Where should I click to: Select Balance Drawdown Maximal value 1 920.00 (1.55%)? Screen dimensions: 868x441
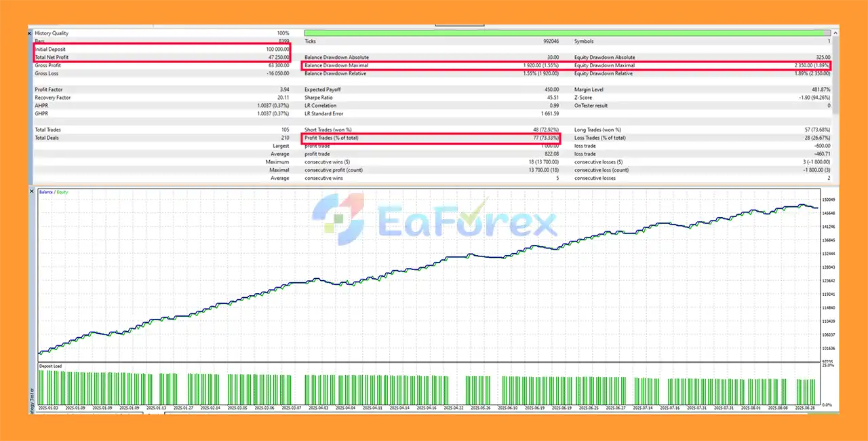(x=541, y=65)
